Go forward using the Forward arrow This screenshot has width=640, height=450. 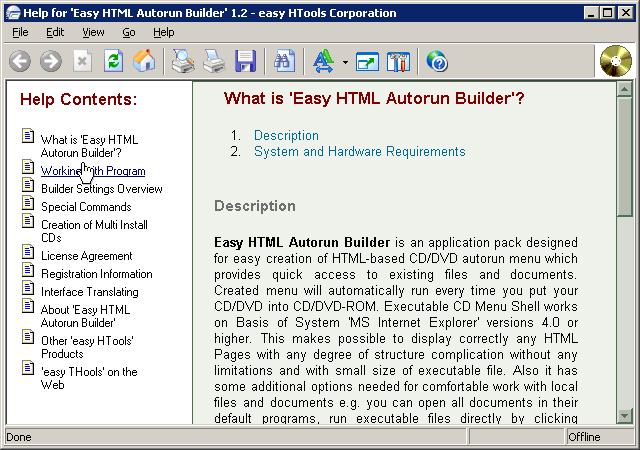point(51,62)
